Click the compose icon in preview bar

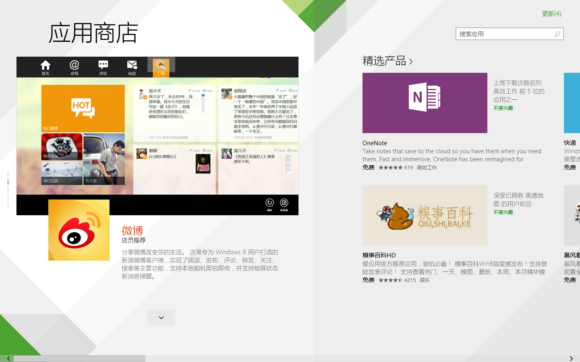[x=284, y=204]
